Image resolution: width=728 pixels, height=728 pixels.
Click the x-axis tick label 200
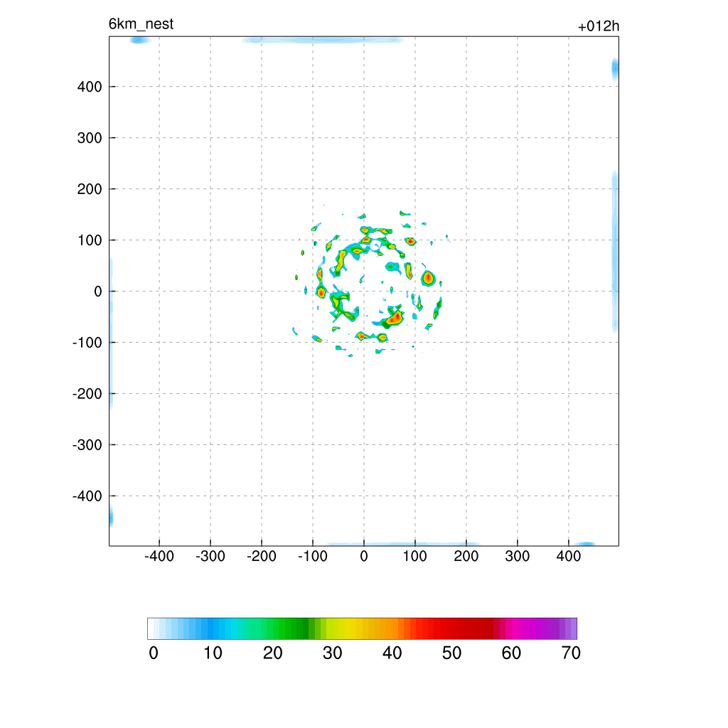tap(466, 556)
